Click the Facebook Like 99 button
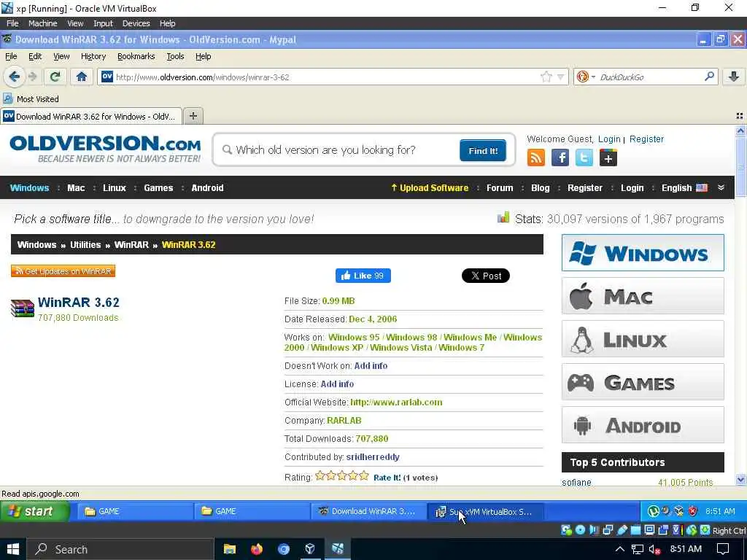This screenshot has width=747, height=560. (363, 276)
